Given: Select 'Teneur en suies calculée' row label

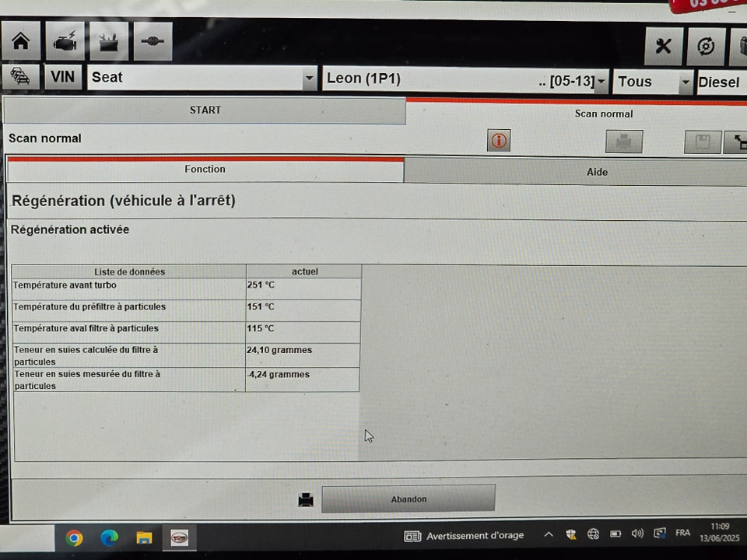Looking at the screenshot, I should click(x=128, y=355).
